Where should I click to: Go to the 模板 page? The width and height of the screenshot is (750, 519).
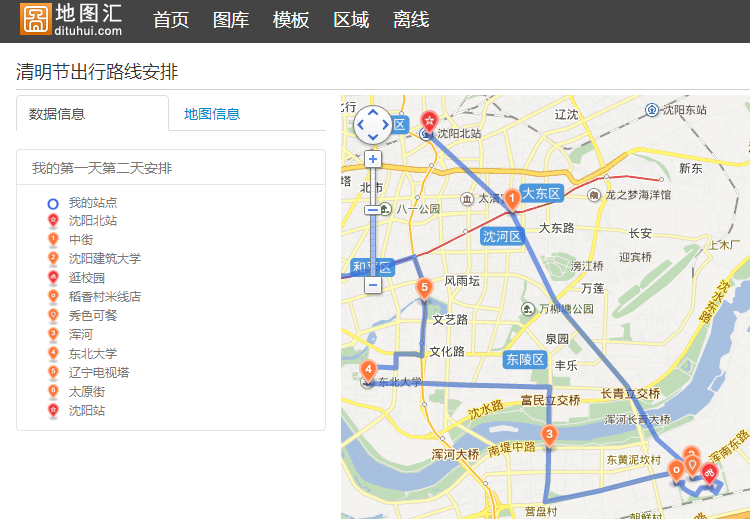coord(291,20)
